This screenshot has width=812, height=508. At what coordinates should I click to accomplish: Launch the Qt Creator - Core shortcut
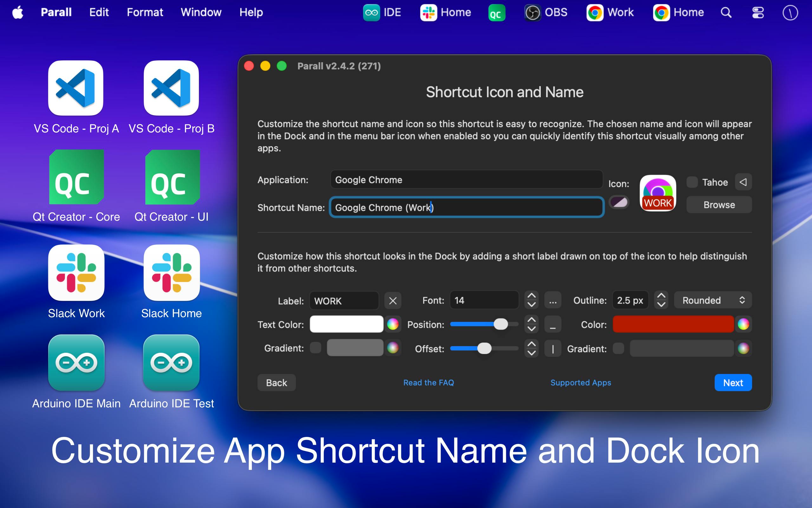[76, 177]
